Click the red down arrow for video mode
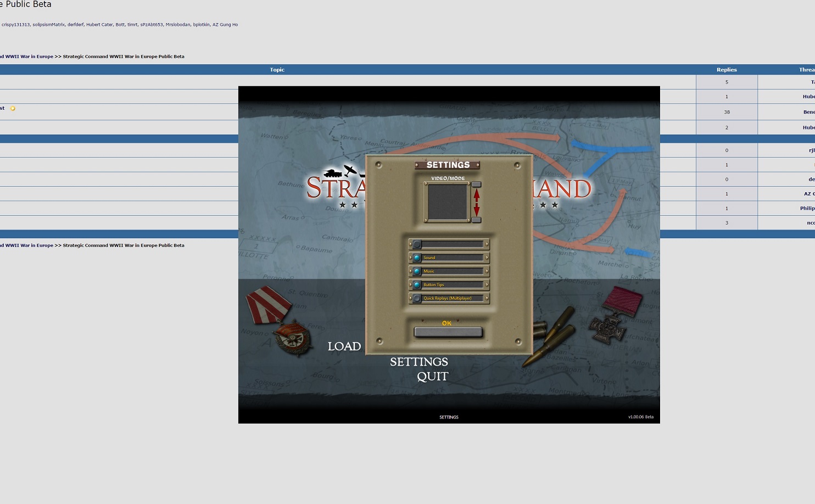This screenshot has width=815, height=504. pyautogui.click(x=476, y=209)
